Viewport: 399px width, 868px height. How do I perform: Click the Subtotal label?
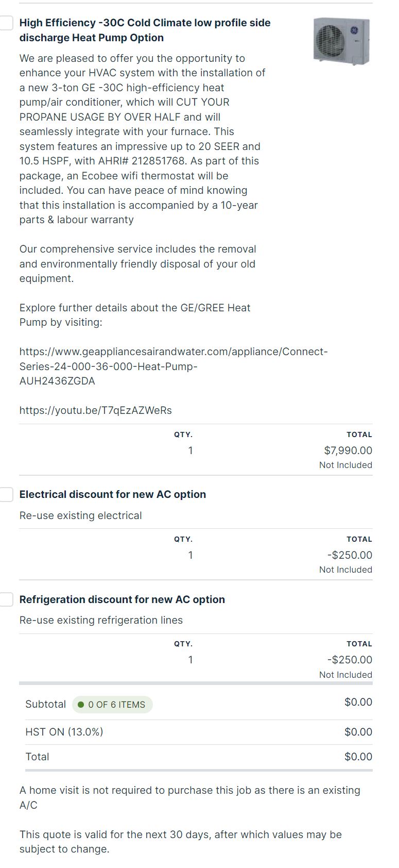[45, 704]
